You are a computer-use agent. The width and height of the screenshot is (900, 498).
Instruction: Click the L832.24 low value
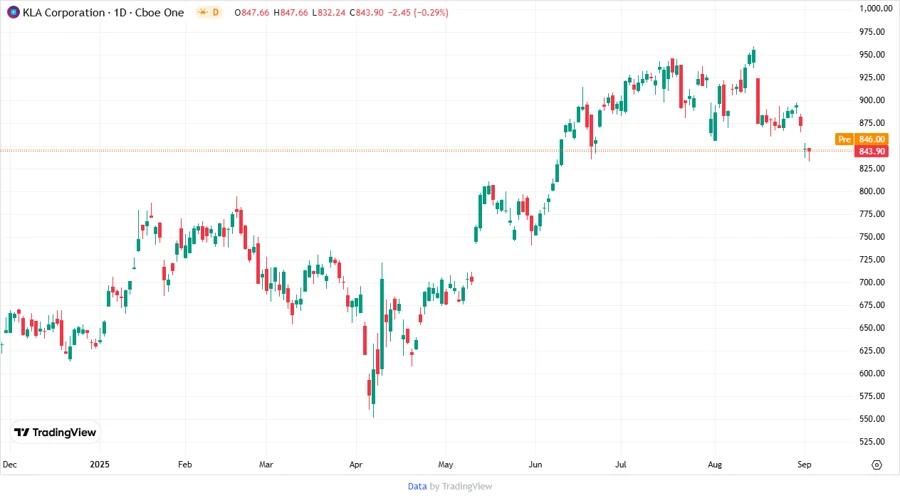coord(329,12)
